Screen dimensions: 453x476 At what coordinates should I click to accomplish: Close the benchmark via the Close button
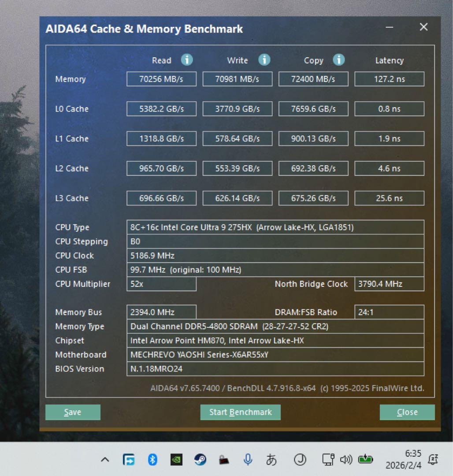(407, 412)
